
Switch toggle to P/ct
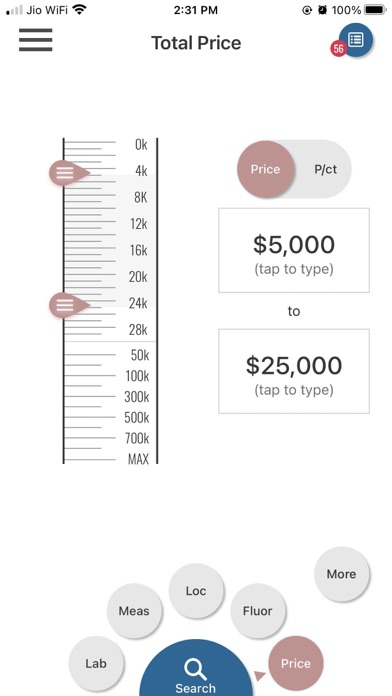(x=325, y=169)
